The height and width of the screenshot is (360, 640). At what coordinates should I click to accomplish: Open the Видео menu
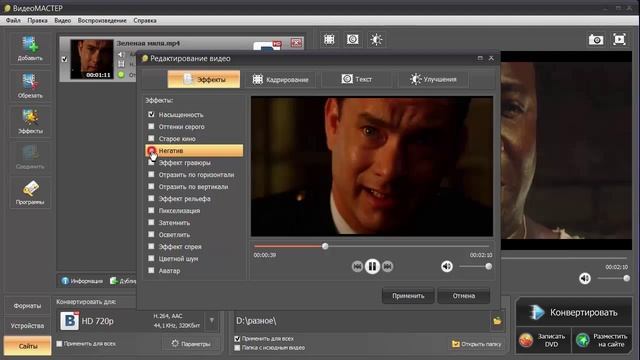62,20
